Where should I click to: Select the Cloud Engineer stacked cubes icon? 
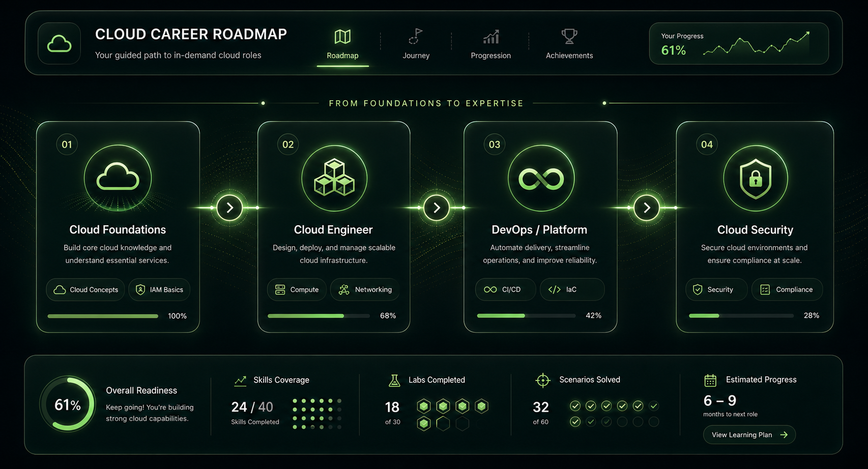click(x=334, y=178)
